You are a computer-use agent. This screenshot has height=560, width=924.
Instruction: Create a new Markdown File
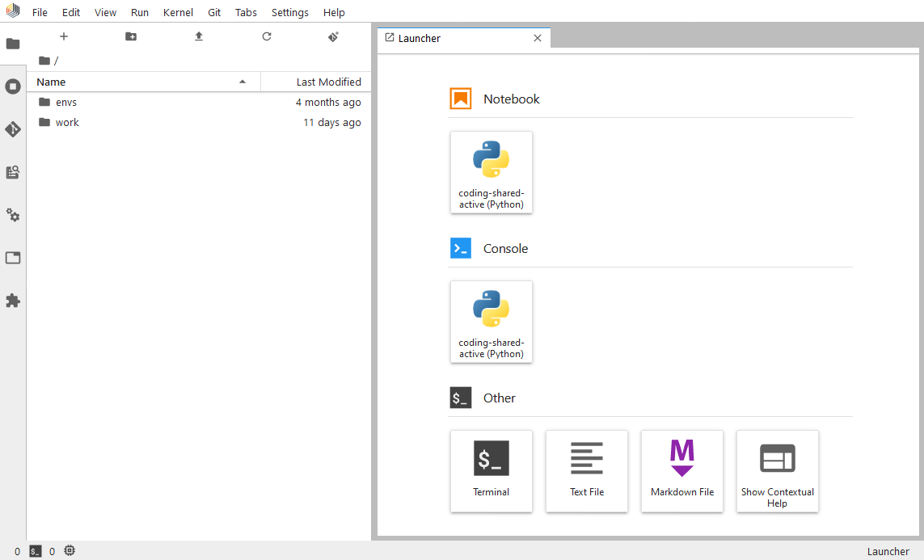(682, 470)
